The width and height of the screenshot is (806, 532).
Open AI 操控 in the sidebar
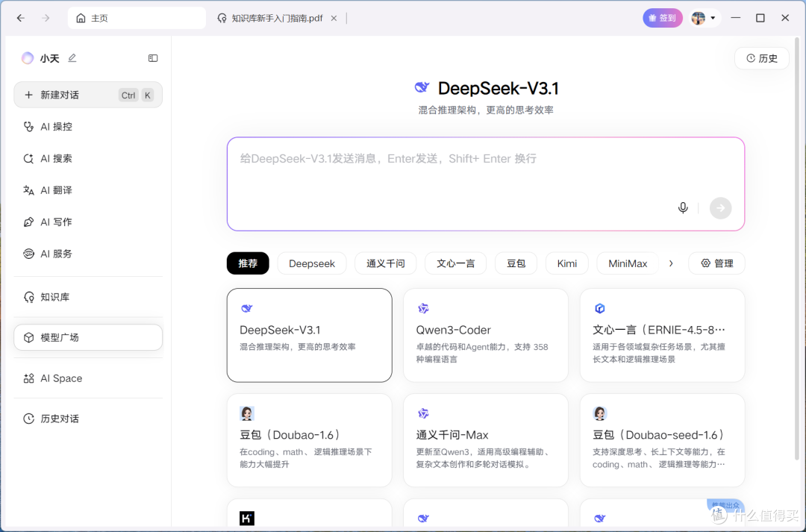(88, 126)
